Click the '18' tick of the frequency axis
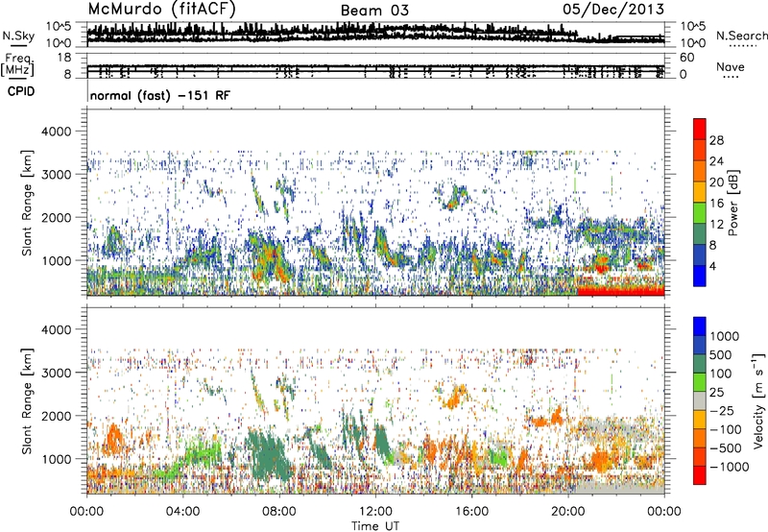Viewport: 768px width, 532px height. [x=64, y=58]
